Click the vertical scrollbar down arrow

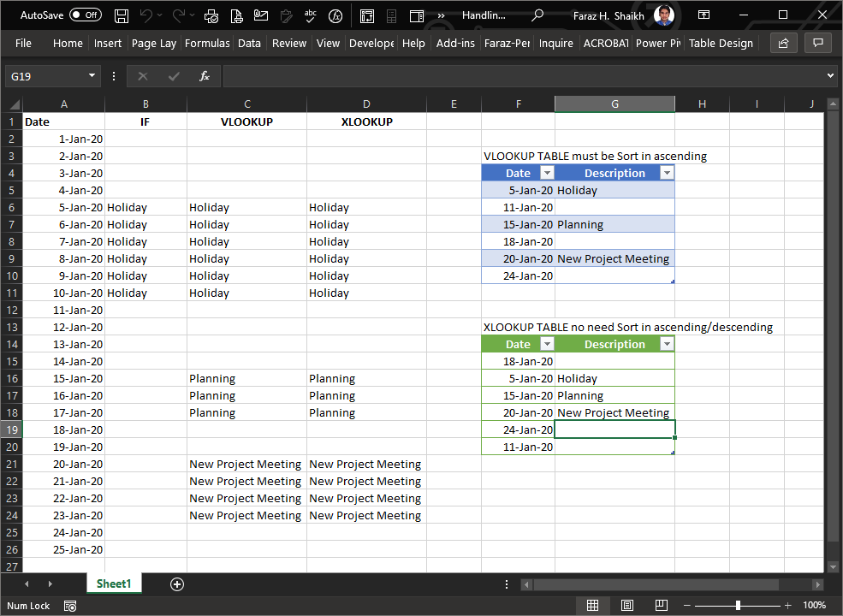click(833, 566)
